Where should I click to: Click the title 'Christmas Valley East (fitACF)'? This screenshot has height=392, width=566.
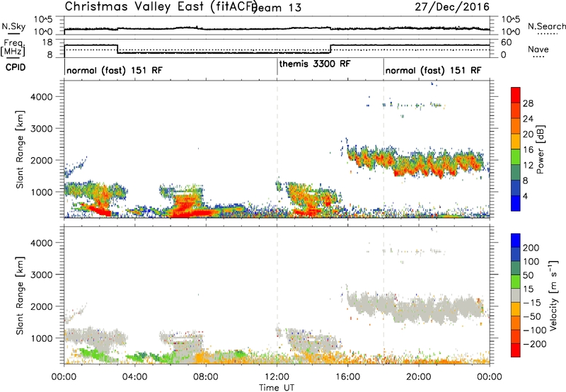pos(161,6)
